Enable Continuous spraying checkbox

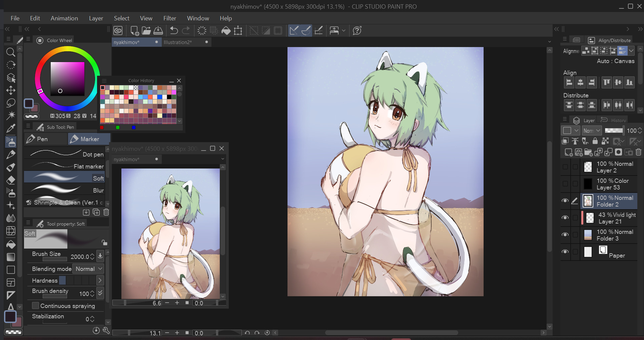click(x=35, y=306)
